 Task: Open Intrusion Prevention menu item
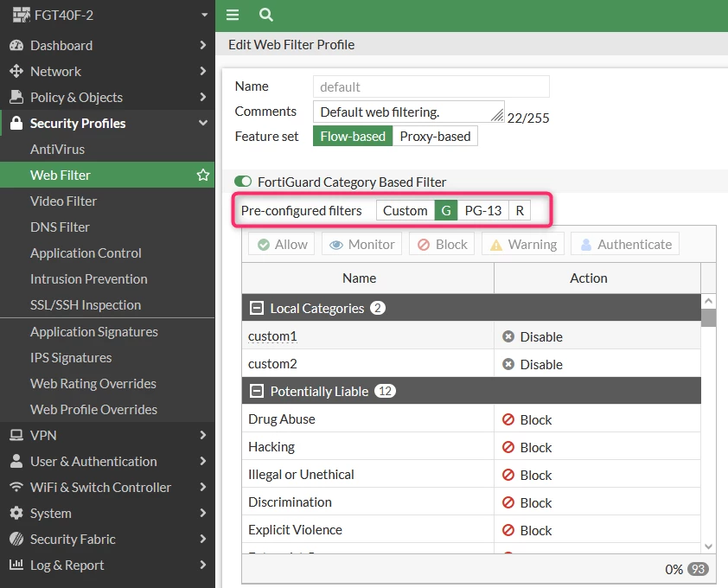[107, 279]
